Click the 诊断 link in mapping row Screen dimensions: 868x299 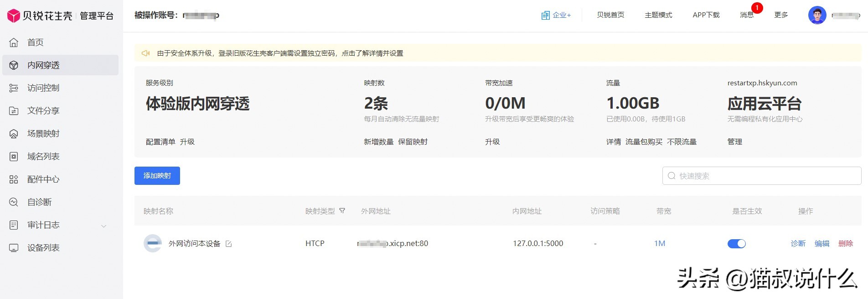pyautogui.click(x=798, y=244)
